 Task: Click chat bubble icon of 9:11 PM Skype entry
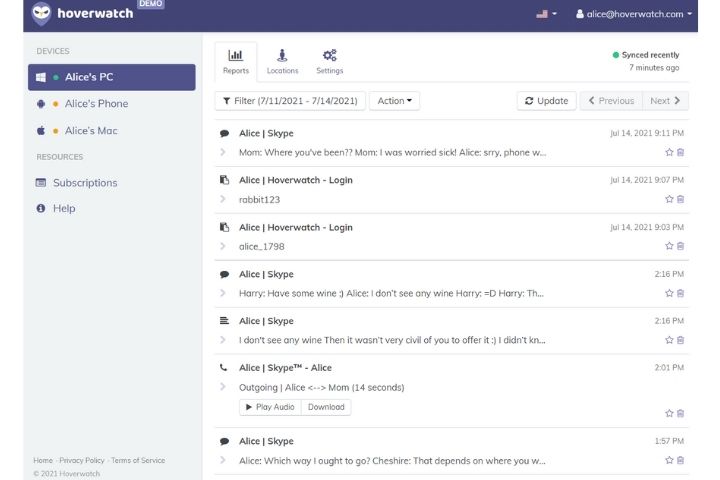(x=225, y=134)
